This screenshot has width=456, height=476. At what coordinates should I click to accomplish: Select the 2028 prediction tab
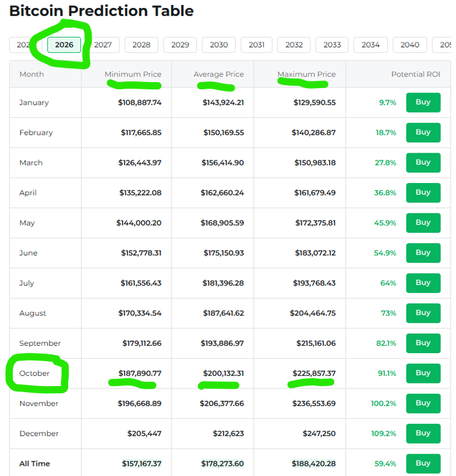[x=141, y=45]
